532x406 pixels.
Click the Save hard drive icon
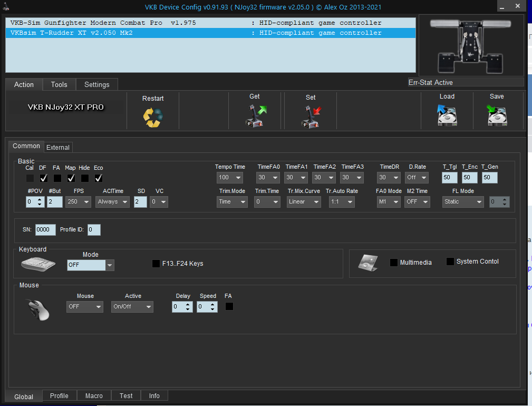tap(497, 115)
